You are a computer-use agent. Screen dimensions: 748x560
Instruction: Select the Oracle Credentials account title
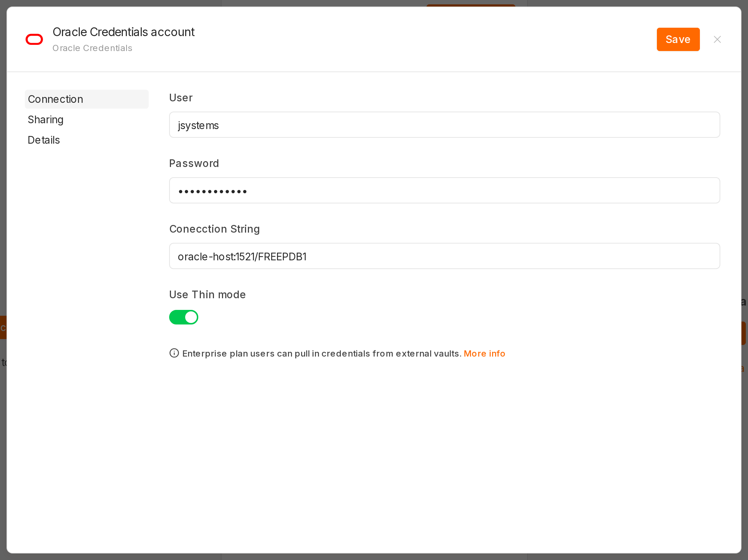click(124, 32)
